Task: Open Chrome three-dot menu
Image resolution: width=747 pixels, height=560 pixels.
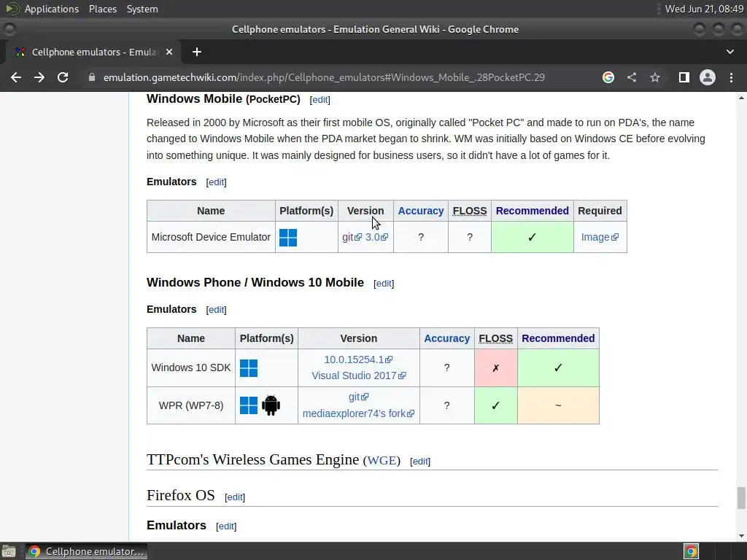Action: pos(731,77)
